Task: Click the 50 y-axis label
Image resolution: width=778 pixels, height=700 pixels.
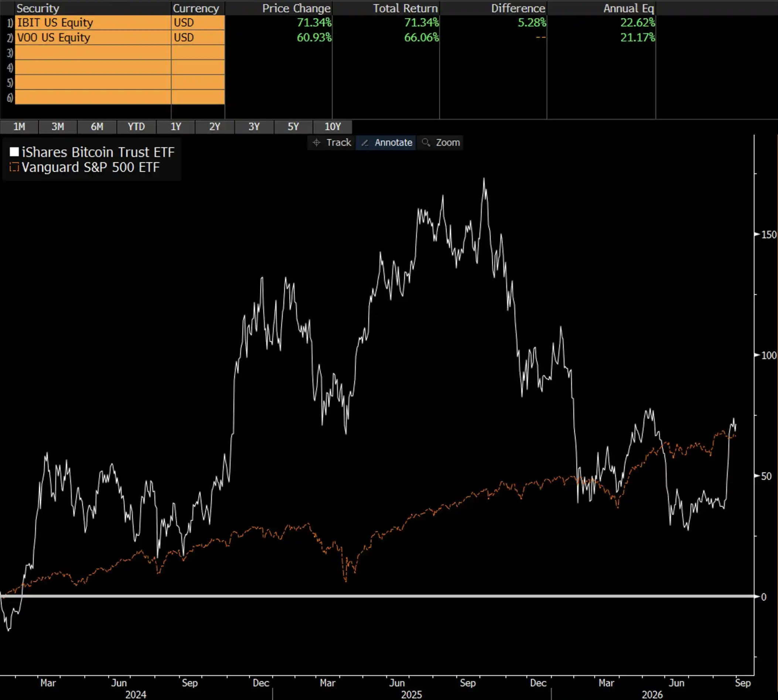Action: (x=767, y=476)
